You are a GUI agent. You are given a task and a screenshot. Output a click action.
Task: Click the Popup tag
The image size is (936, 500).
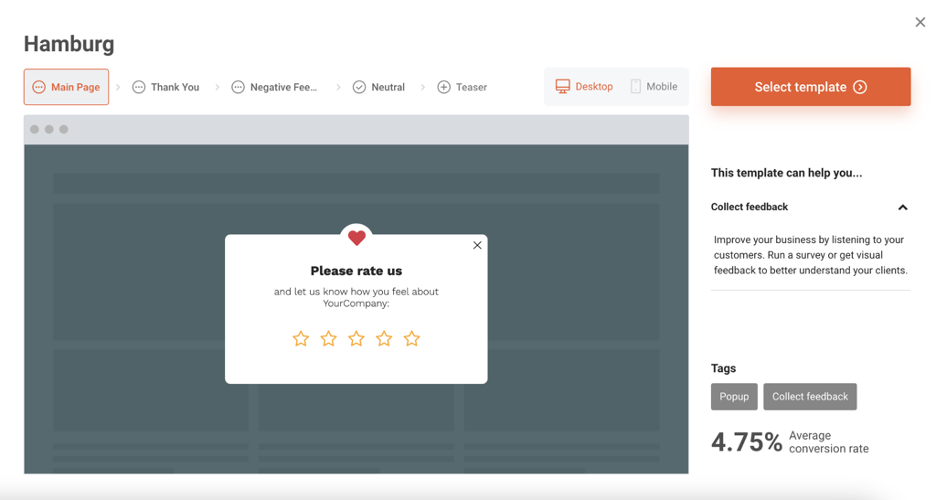tap(734, 397)
